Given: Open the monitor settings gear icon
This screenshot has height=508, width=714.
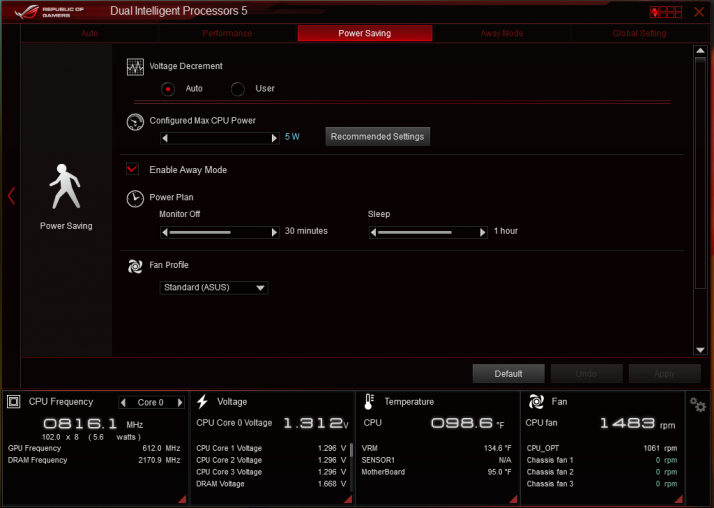Looking at the screenshot, I should pos(698,404).
